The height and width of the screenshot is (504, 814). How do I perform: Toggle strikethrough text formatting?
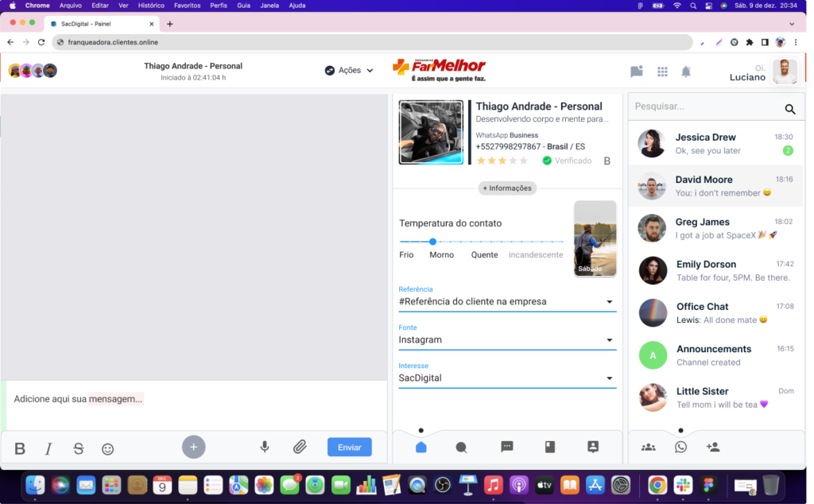(x=78, y=448)
